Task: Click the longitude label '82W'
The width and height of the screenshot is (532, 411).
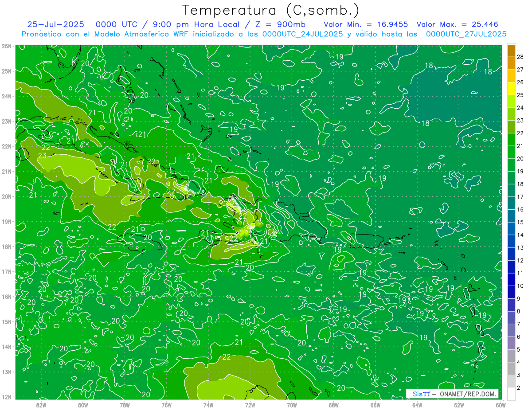Action: click(x=41, y=405)
